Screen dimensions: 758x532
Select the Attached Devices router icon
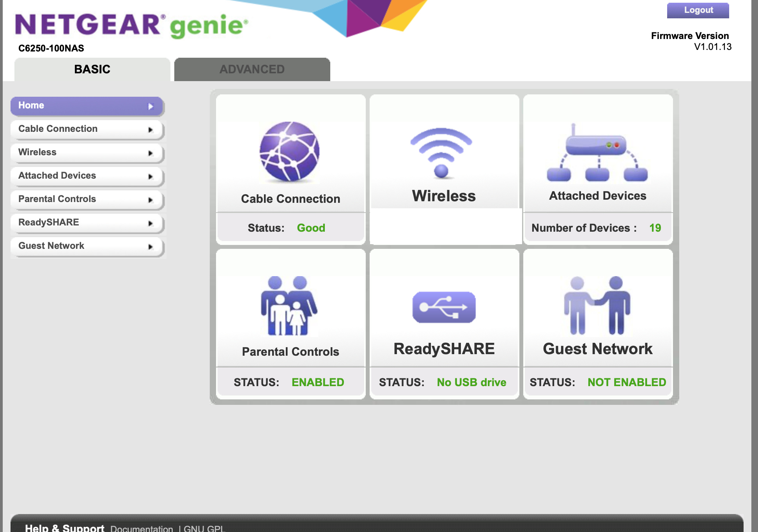[597, 153]
